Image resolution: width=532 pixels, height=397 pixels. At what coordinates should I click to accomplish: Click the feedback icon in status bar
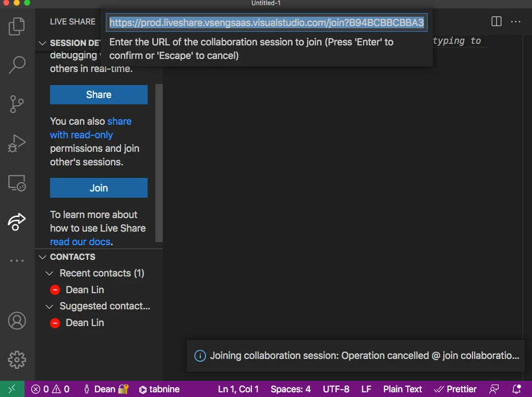[x=494, y=389]
